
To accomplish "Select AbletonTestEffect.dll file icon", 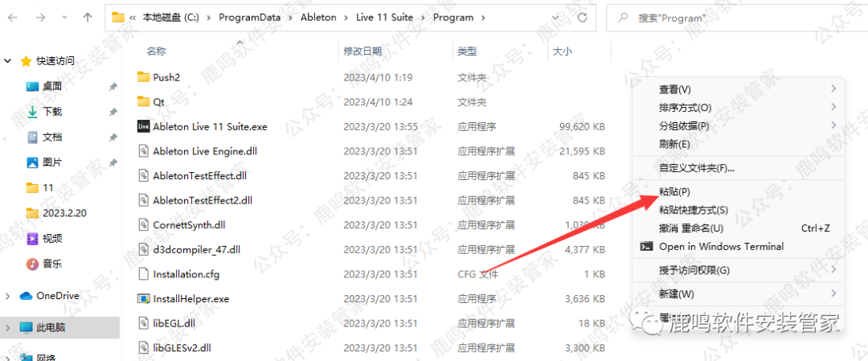I will (x=143, y=175).
